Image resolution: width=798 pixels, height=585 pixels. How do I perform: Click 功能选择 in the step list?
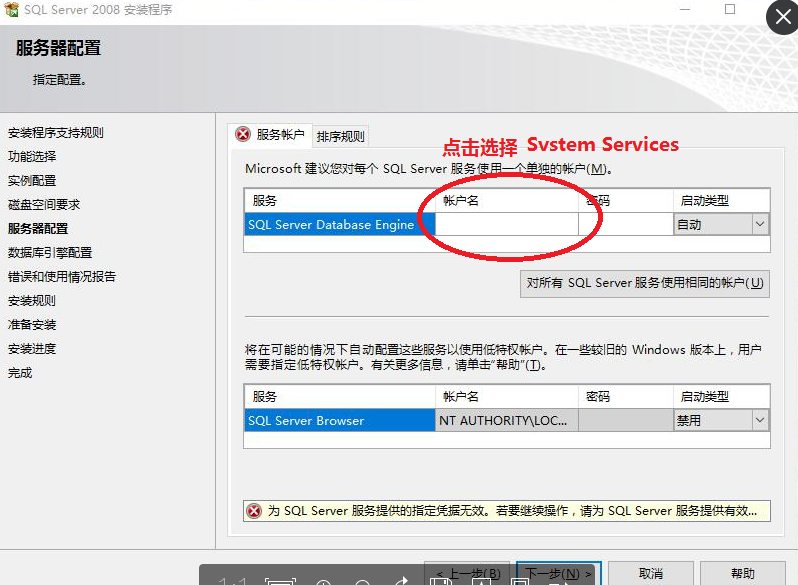(x=32, y=156)
